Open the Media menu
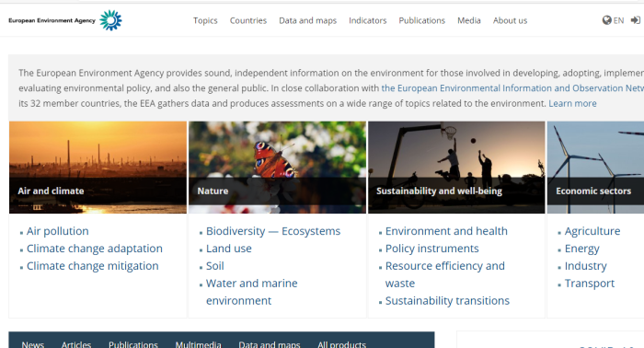The width and height of the screenshot is (644, 348). (x=469, y=20)
